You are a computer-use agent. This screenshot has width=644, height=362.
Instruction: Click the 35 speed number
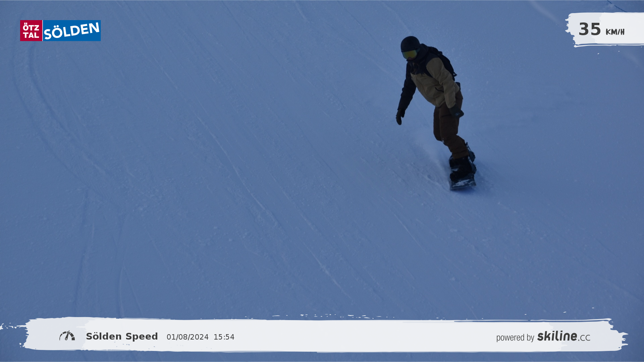590,29
